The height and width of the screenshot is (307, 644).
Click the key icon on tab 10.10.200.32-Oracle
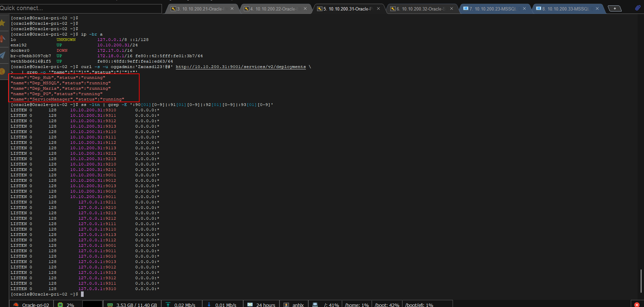(393, 9)
